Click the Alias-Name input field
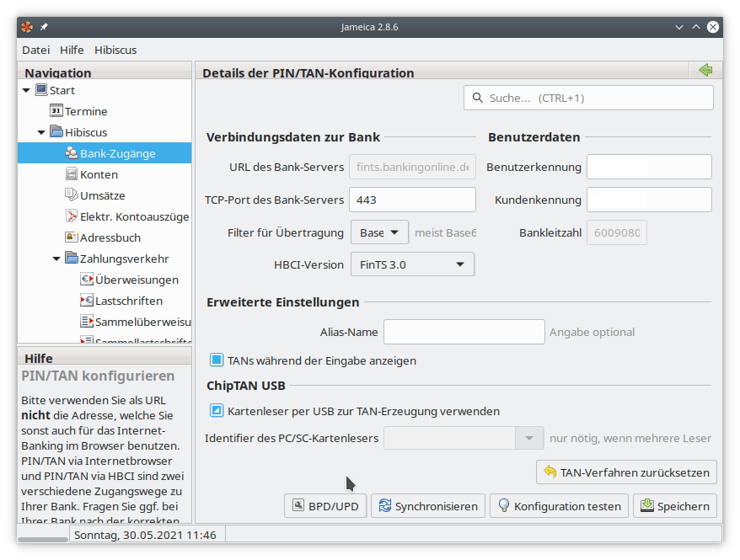The width and height of the screenshot is (740, 560). click(464, 332)
